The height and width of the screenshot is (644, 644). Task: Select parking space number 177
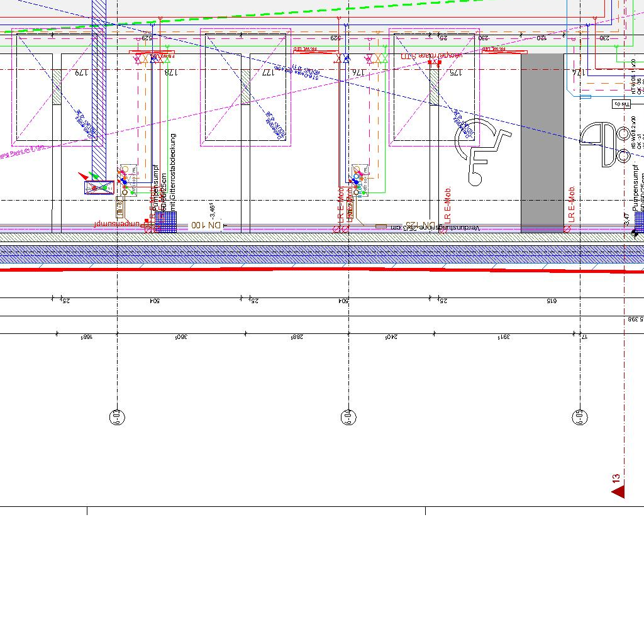coord(267,73)
